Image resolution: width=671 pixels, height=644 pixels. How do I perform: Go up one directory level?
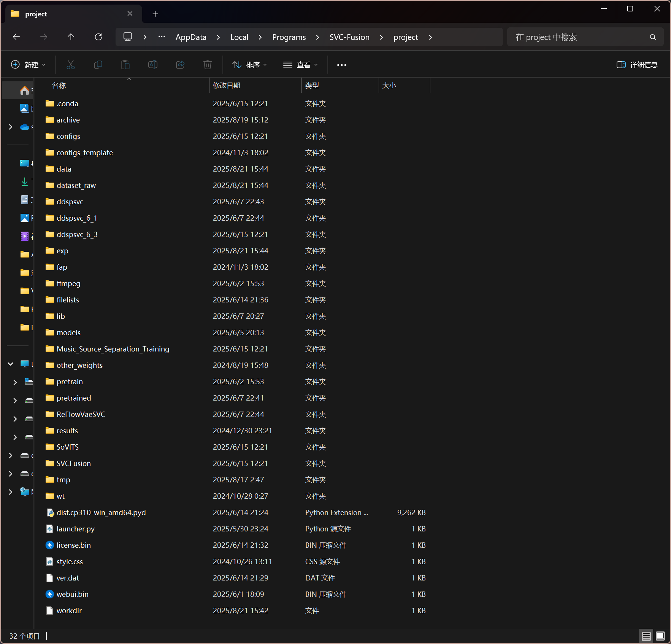coord(71,37)
